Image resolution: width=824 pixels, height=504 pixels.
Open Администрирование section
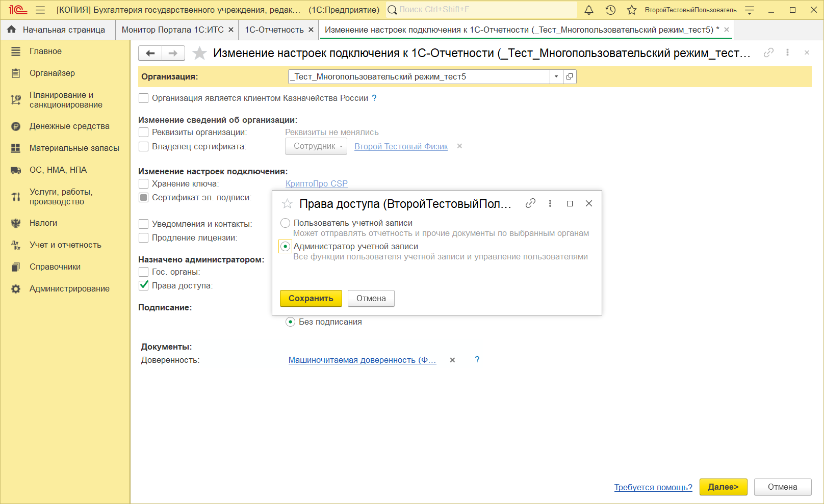[x=69, y=288]
